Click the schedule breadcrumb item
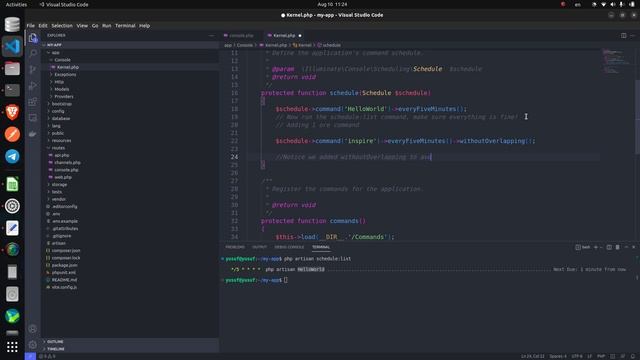640x360 pixels. point(329,45)
